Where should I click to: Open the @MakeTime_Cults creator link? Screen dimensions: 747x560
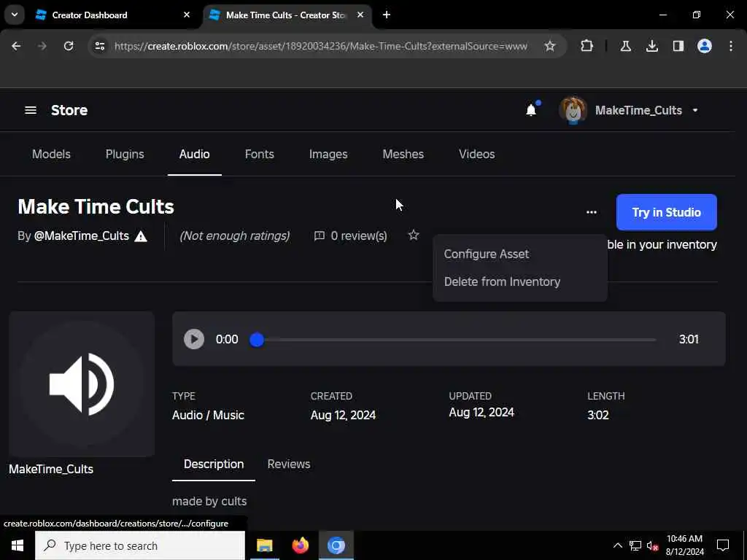82,236
